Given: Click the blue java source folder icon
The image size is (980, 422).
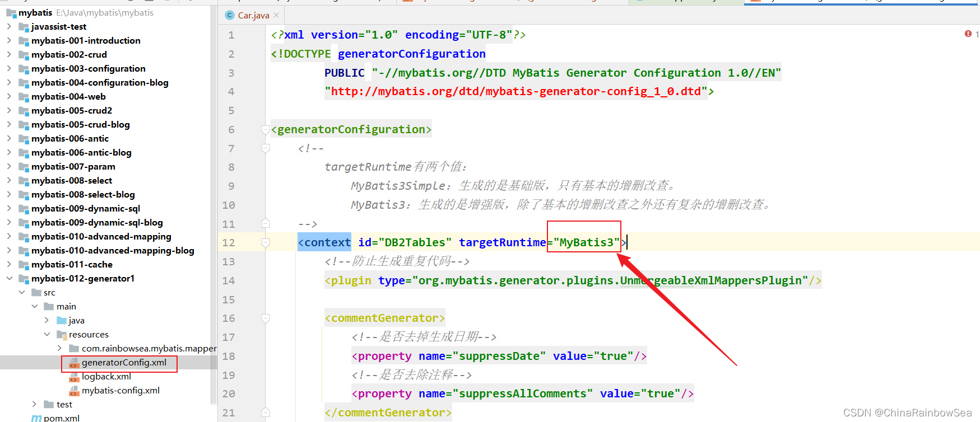Looking at the screenshot, I should tap(62, 321).
